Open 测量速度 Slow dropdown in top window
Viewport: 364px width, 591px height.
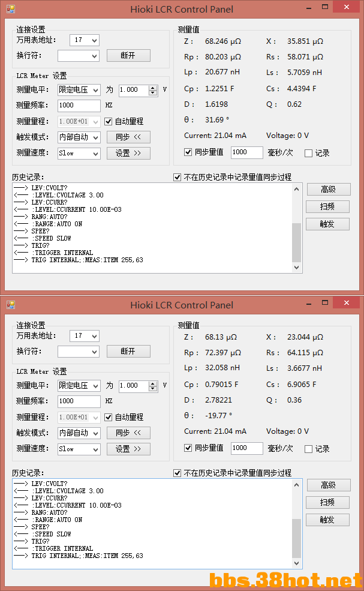coord(79,153)
